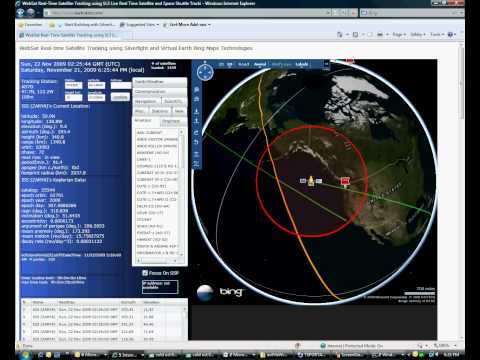Open the Scientific satellite category
480x360 pixels.
coord(174,101)
